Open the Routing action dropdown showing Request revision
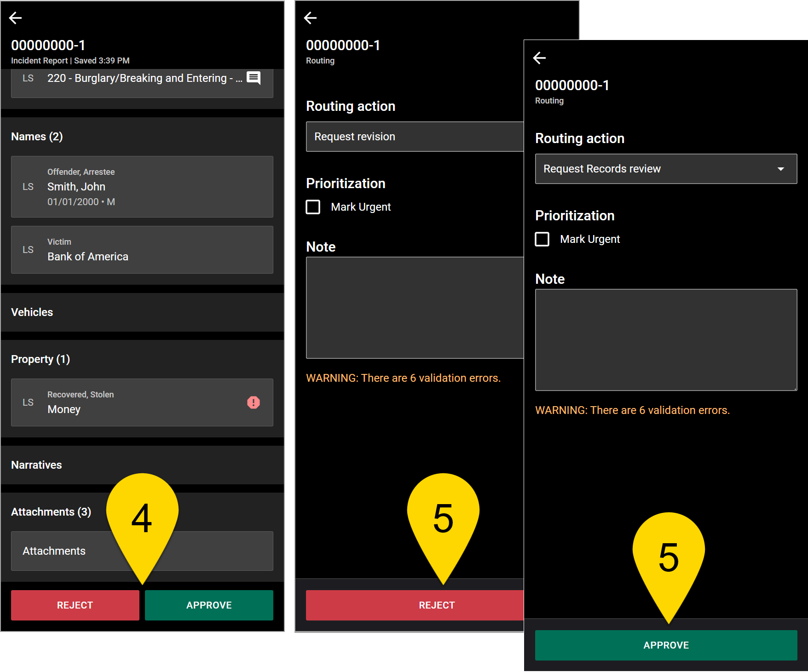808x672 pixels. (x=410, y=137)
